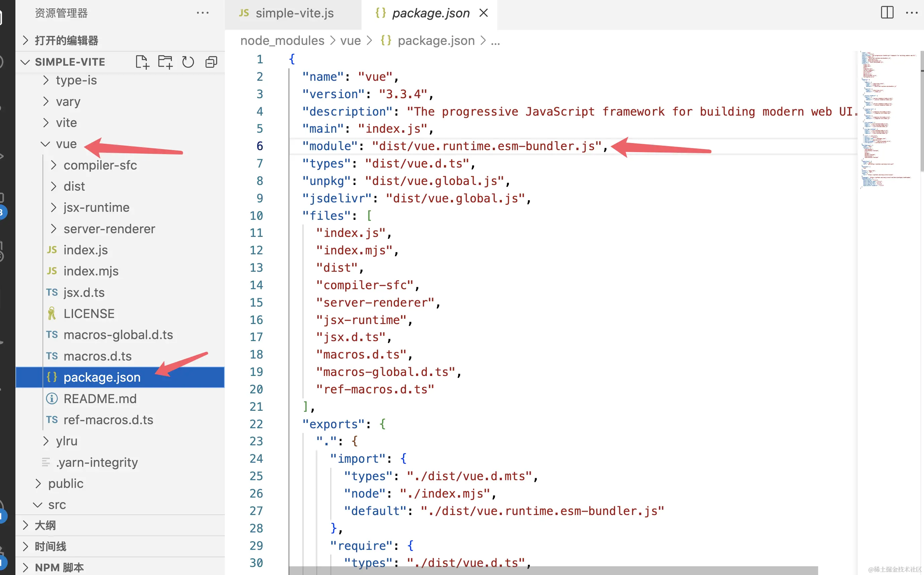This screenshot has width=924, height=575.
Task: Click "dist/vue.d.ts" value on line 7
Action: click(x=417, y=164)
